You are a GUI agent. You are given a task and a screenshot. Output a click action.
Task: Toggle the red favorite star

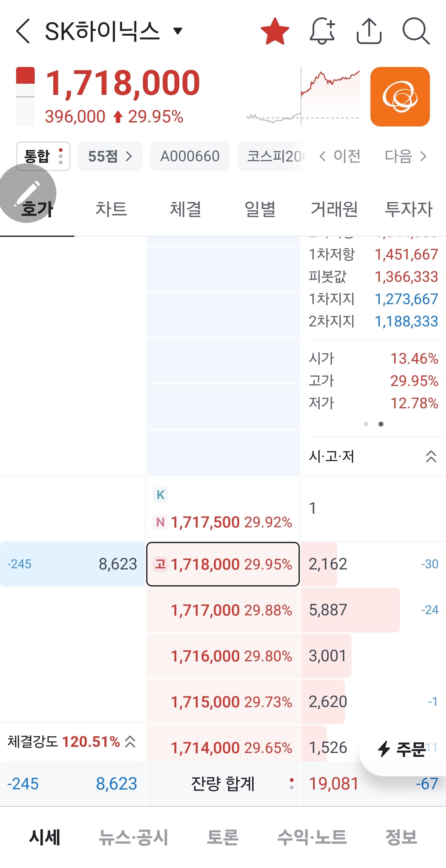(x=275, y=31)
